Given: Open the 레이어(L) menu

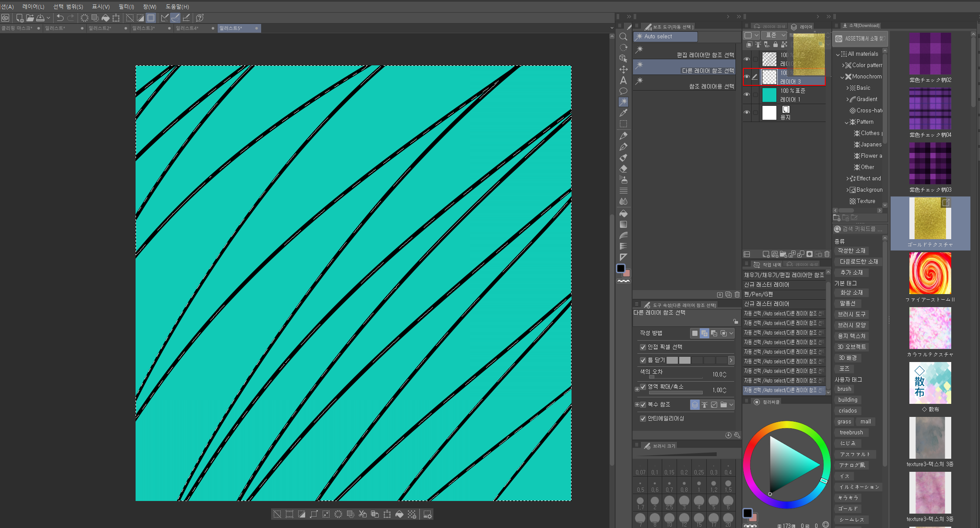Looking at the screenshot, I should (33, 7).
